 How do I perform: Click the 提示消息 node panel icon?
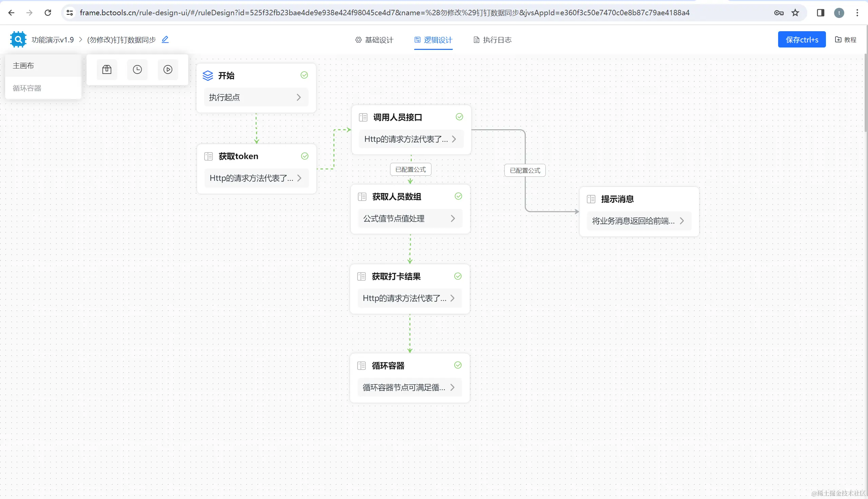(x=591, y=199)
